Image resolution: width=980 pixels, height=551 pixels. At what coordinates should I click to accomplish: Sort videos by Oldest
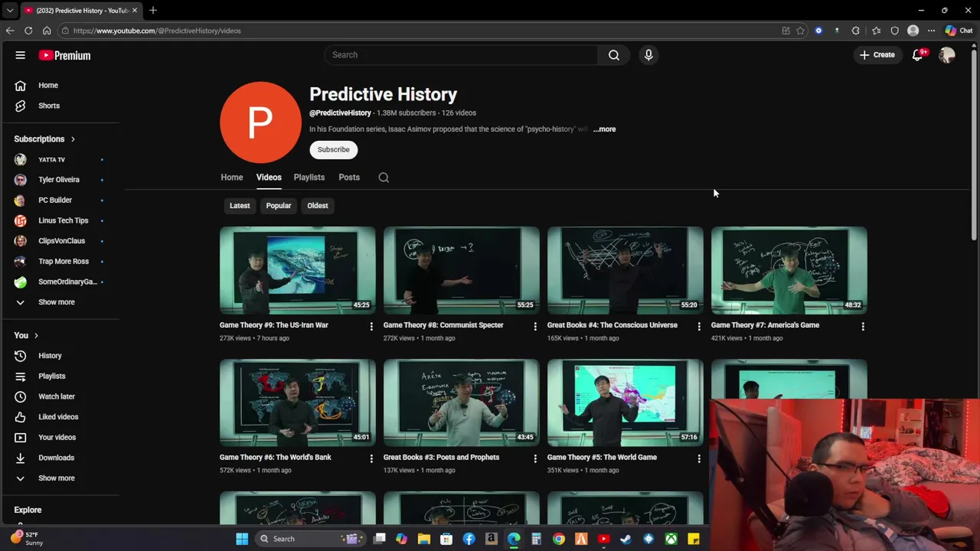pyautogui.click(x=318, y=205)
